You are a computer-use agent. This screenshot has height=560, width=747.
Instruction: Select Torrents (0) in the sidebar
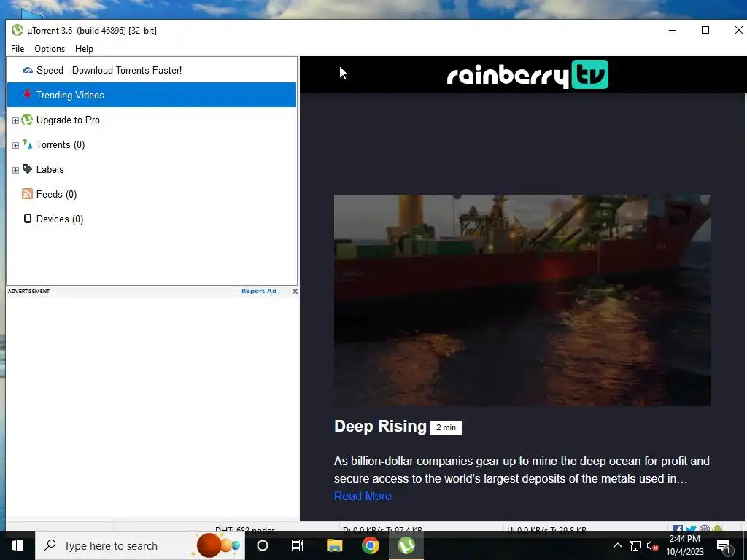(61, 145)
